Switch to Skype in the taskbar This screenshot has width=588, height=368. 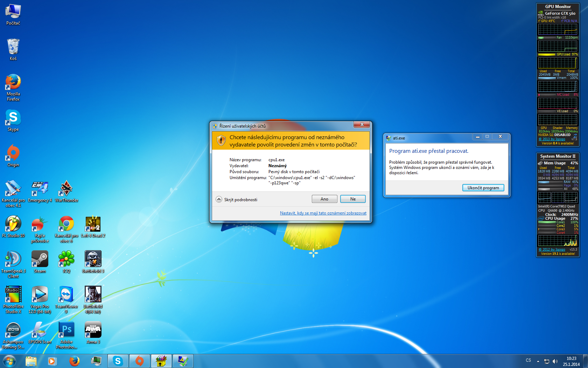[x=118, y=361]
